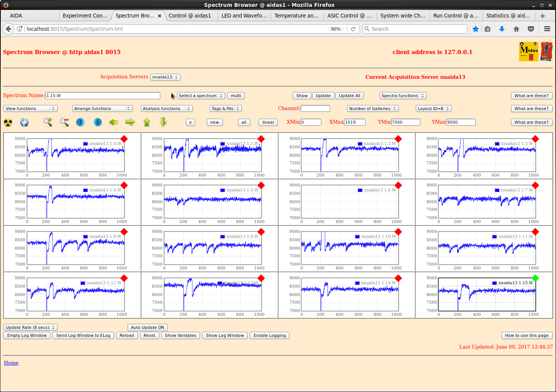Click the How to use this page button
The image size is (556, 392).
[x=527, y=335]
